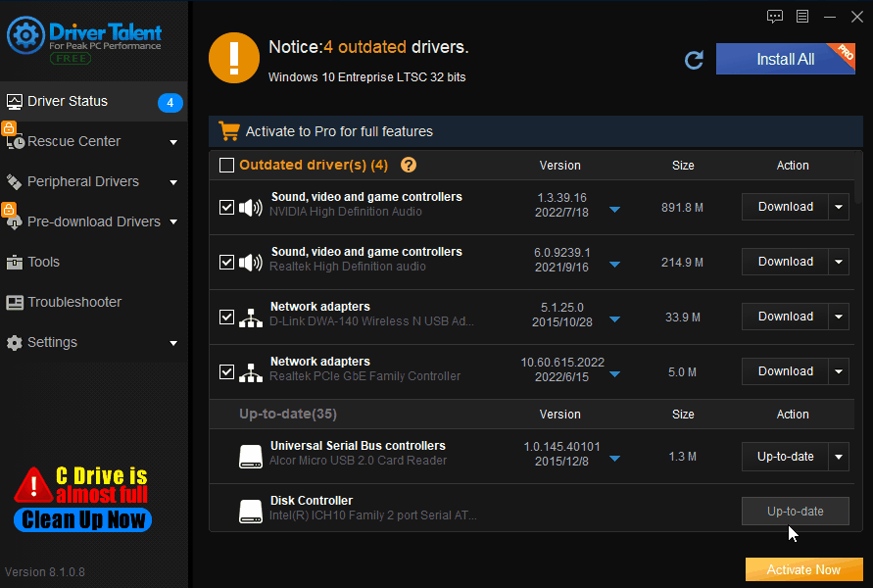Image resolution: width=873 pixels, height=588 pixels.
Task: Click the lock icon on Rescue Center
Action: point(9,128)
